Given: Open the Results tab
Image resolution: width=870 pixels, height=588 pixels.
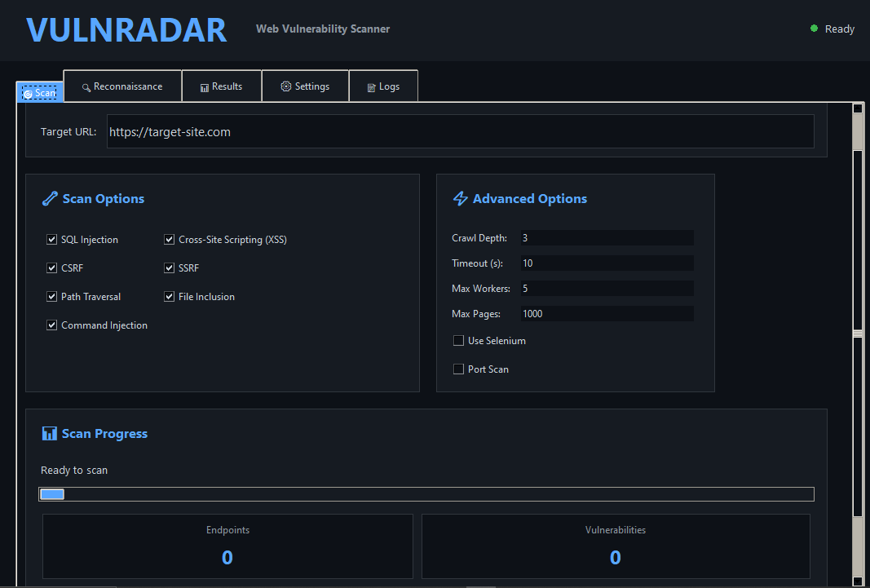Looking at the screenshot, I should (222, 86).
